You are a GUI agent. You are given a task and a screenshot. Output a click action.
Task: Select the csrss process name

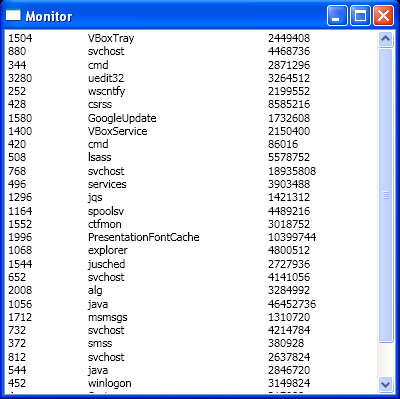(100, 104)
